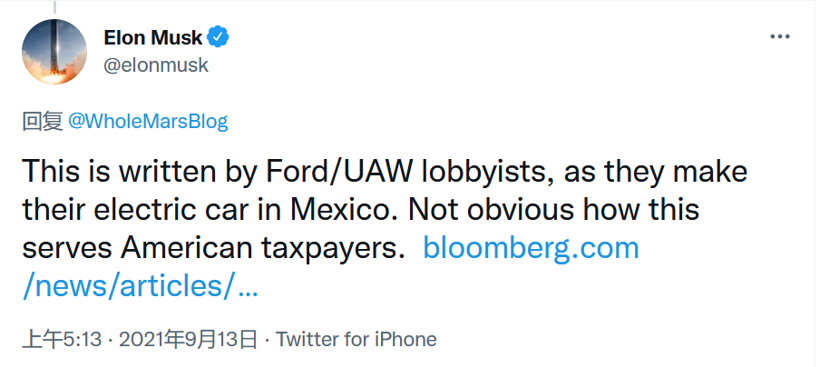Click the thread connector line above avatar
The height and width of the screenshot is (367, 820).
click(x=54, y=6)
